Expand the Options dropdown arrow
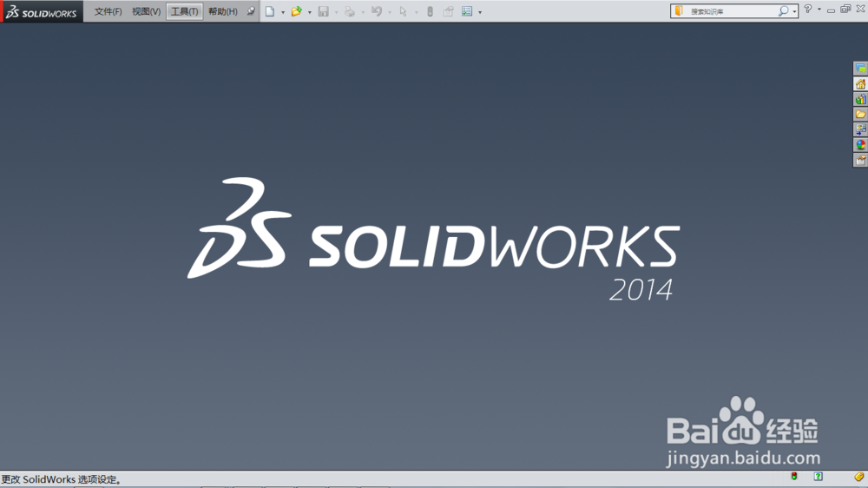 pos(480,12)
